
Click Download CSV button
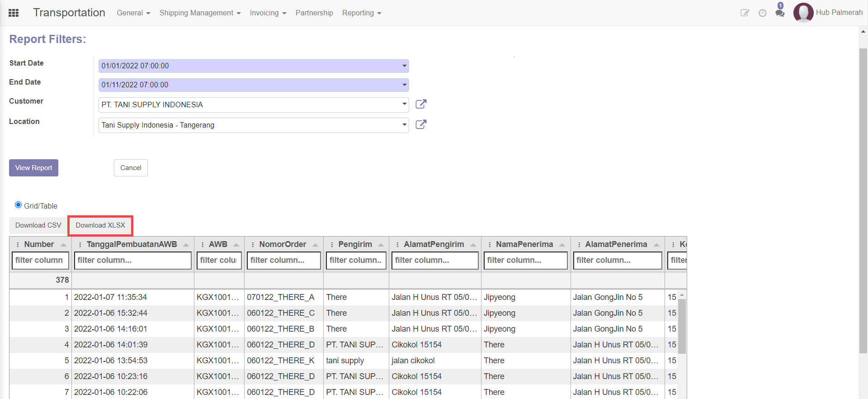[x=38, y=225]
